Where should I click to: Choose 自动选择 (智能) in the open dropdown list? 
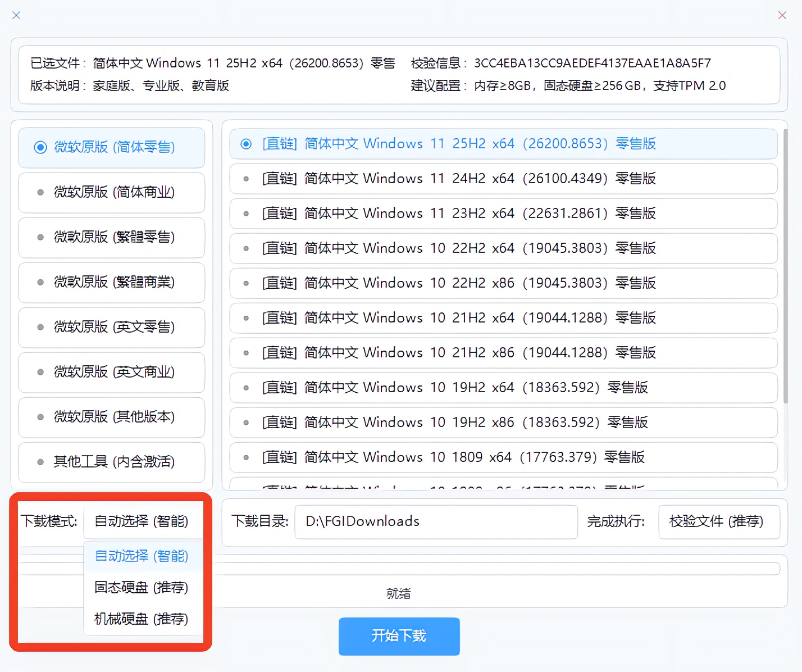point(143,556)
